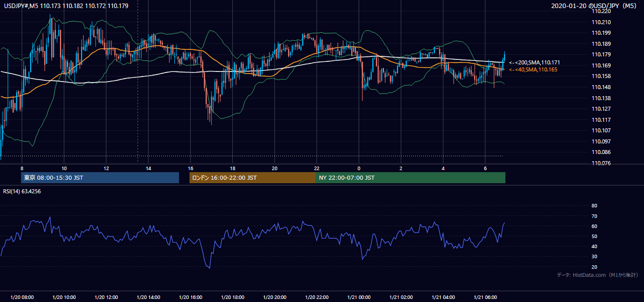Click the 1/20 12:00 time axis label
The image size is (644, 302).
pyautogui.click(x=106, y=297)
